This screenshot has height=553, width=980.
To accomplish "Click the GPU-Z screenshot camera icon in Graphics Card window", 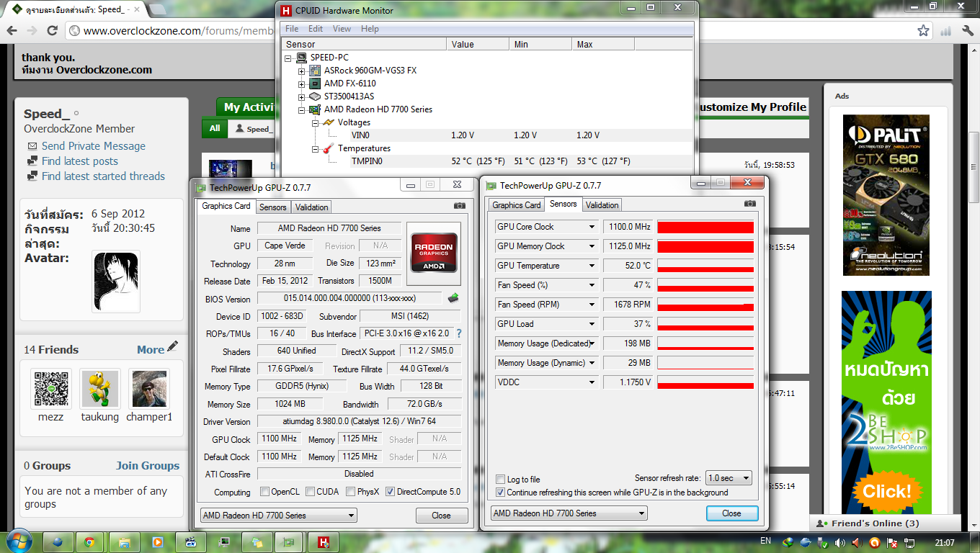I will coord(460,206).
